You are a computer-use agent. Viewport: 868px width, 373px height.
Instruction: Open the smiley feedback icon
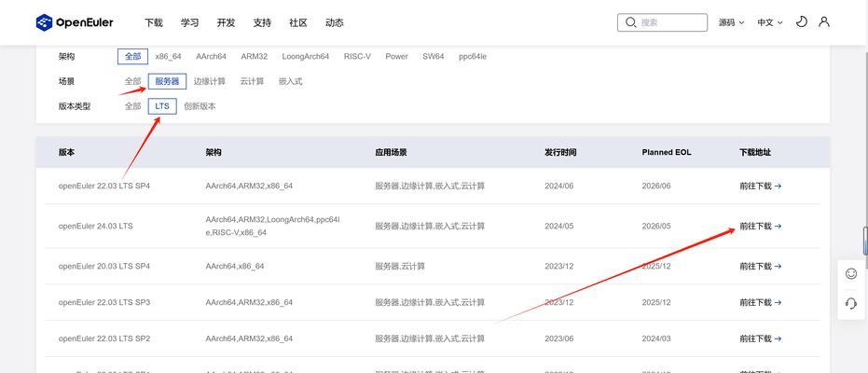[x=851, y=274]
